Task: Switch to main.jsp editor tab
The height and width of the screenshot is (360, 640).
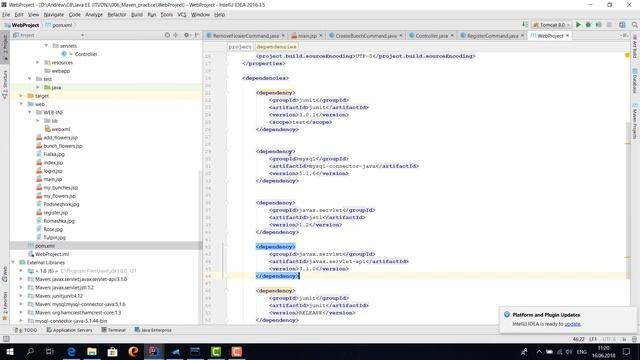Action: 307,36
